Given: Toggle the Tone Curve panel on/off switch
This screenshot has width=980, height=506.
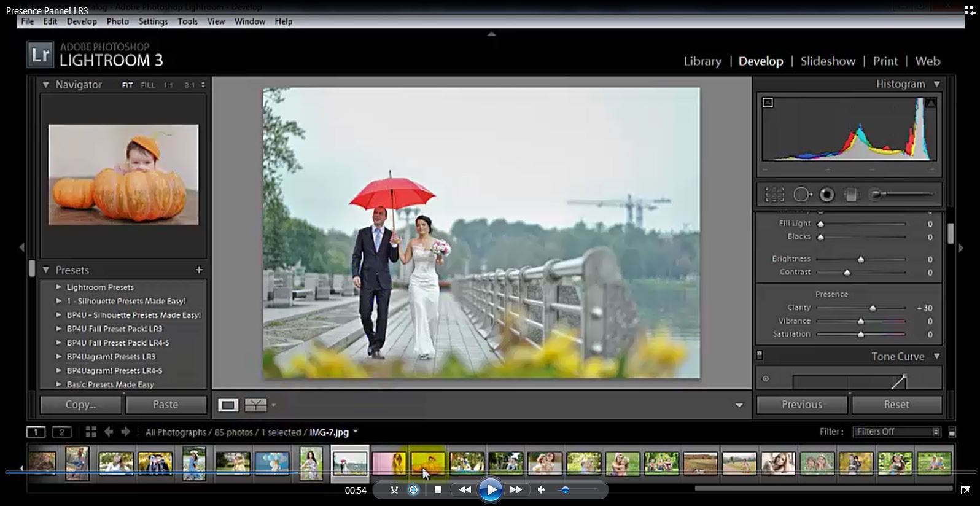Looking at the screenshot, I should tap(760, 356).
